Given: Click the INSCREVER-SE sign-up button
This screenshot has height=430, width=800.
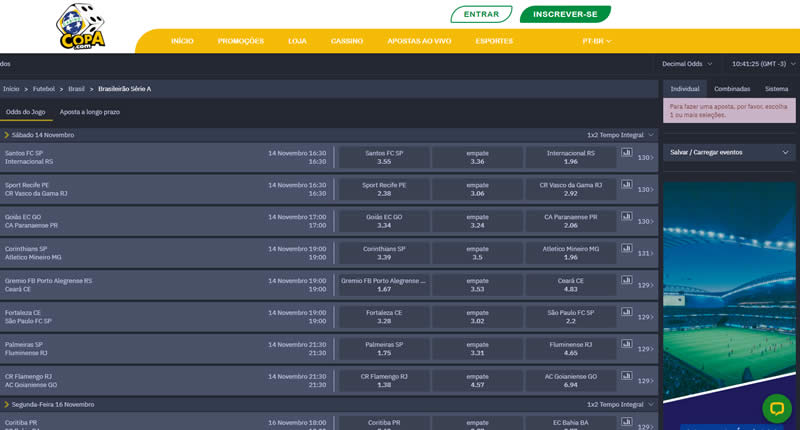Looking at the screenshot, I should tap(565, 14).
